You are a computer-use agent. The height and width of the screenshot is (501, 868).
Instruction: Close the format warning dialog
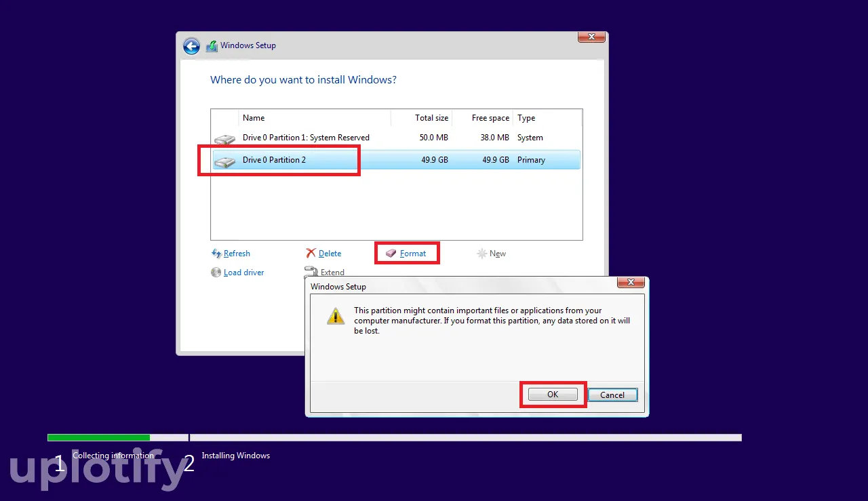pos(631,282)
